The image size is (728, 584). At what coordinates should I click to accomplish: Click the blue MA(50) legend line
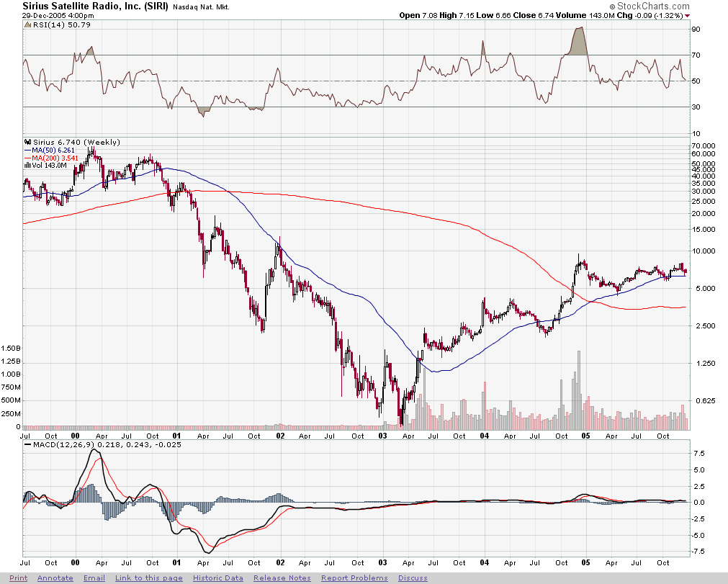28,150
